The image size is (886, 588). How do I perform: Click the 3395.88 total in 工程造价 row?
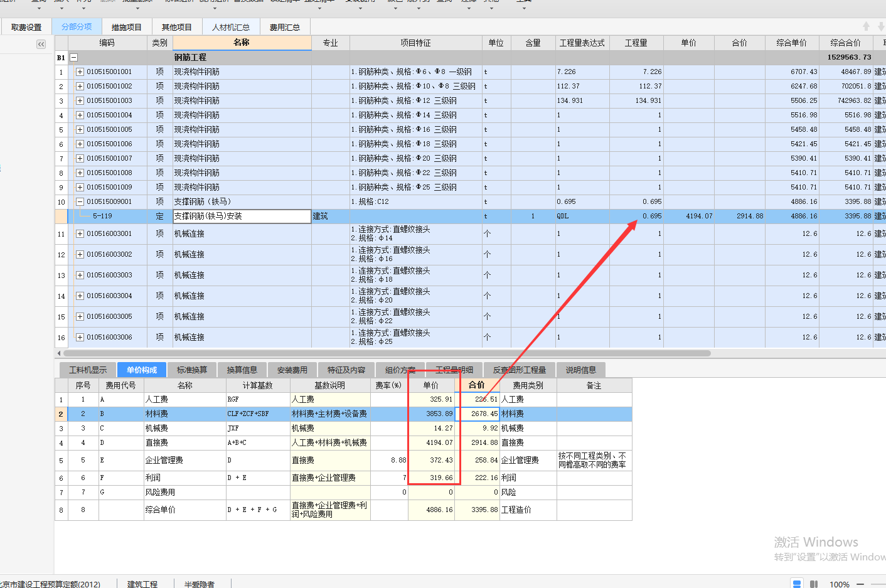(478, 510)
